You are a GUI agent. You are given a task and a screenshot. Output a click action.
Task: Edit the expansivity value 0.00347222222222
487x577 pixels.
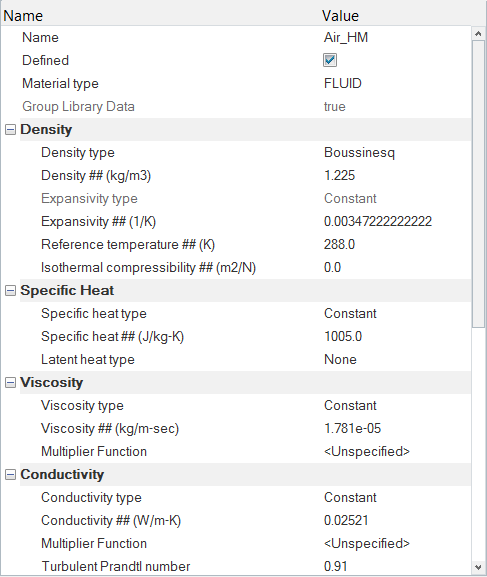coord(378,222)
